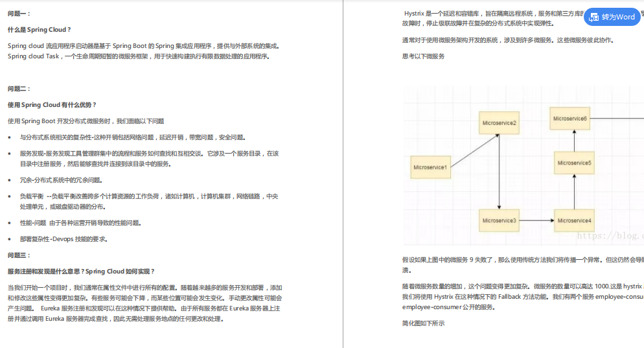
Task: Click the line starting Spring cloud 流应用程序启动器
Action: [x=144, y=46]
